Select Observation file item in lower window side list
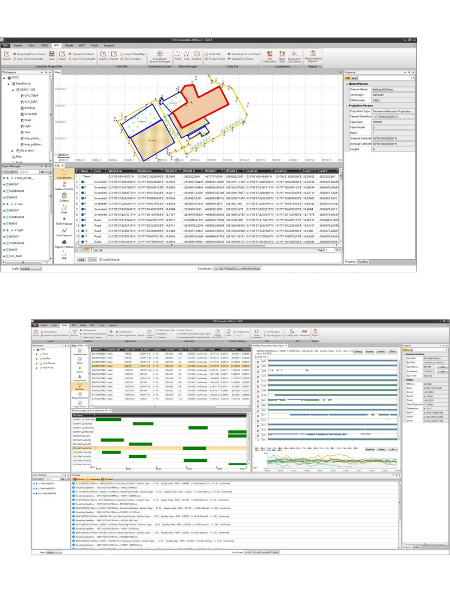Viewport: 450px width, 600px height. point(80,352)
